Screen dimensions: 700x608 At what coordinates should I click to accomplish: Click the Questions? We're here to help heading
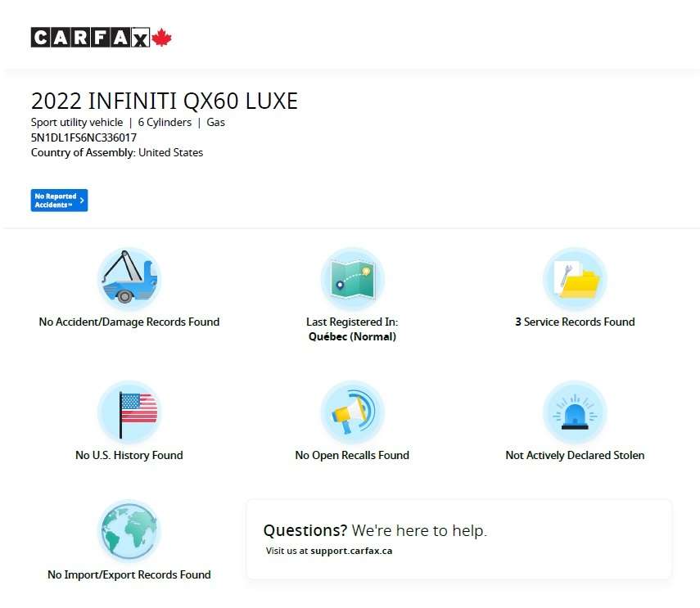click(x=375, y=530)
